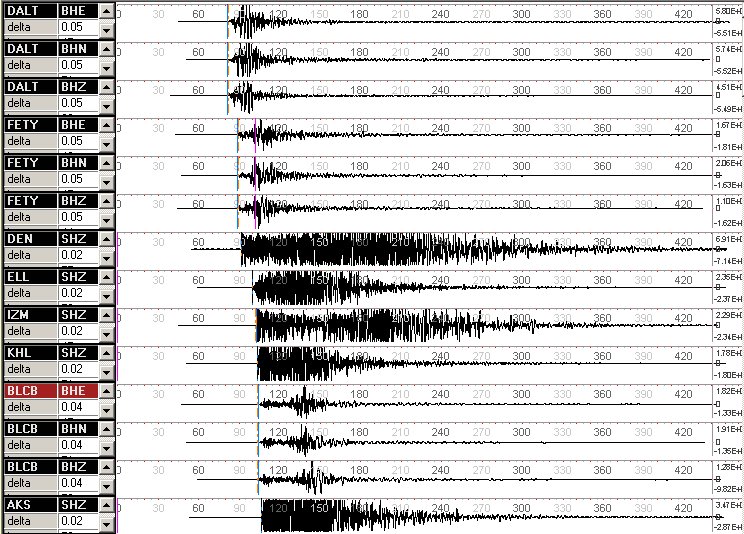Click the delta value field for ELL SHZ
The image size is (744, 534).
[x=78, y=293]
